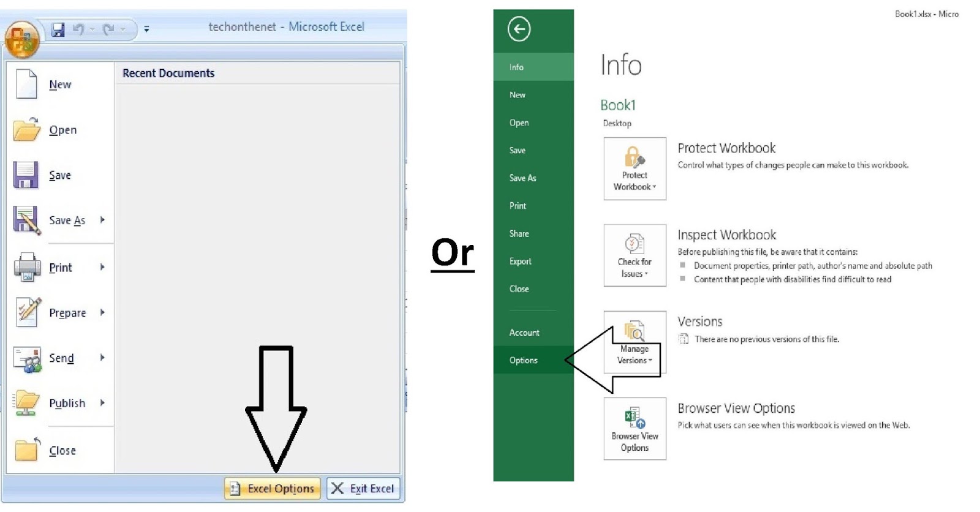Click the Print printer icon

(28, 267)
